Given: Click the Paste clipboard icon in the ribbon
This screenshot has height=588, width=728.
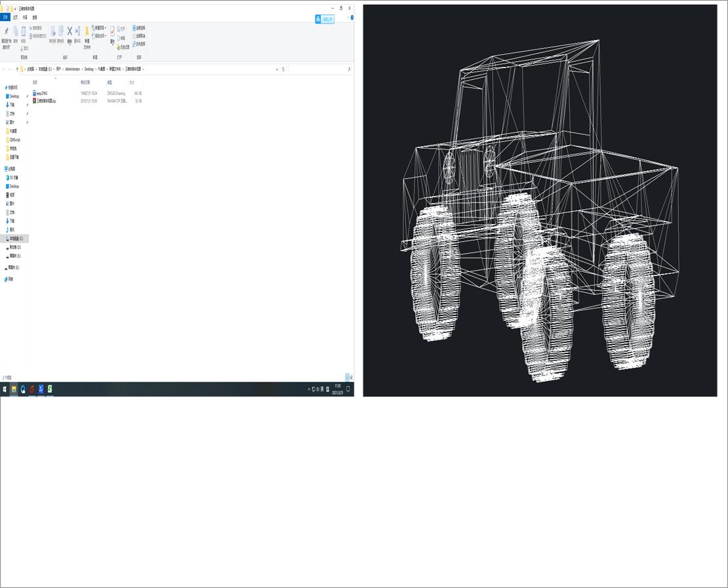Looking at the screenshot, I should [23, 31].
